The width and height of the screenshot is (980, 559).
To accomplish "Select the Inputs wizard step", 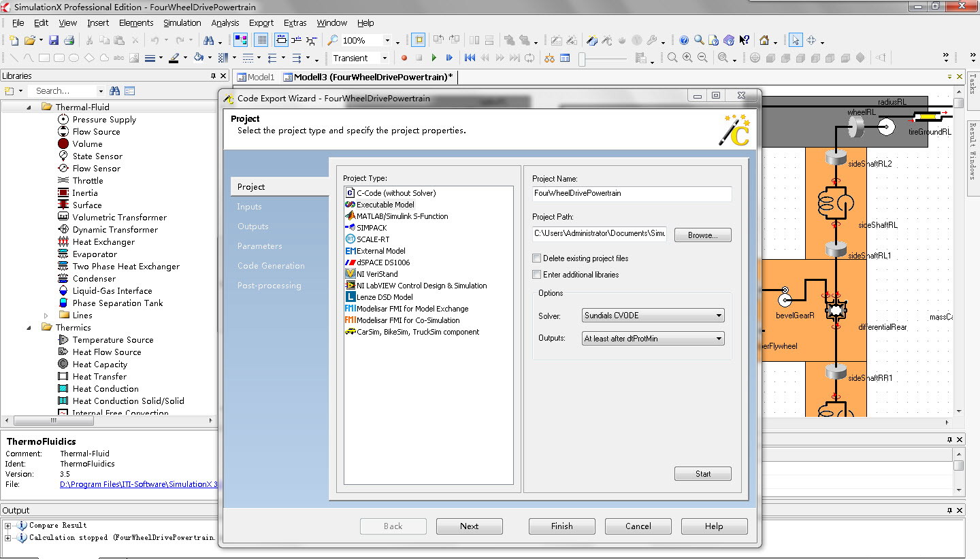I will pos(249,207).
